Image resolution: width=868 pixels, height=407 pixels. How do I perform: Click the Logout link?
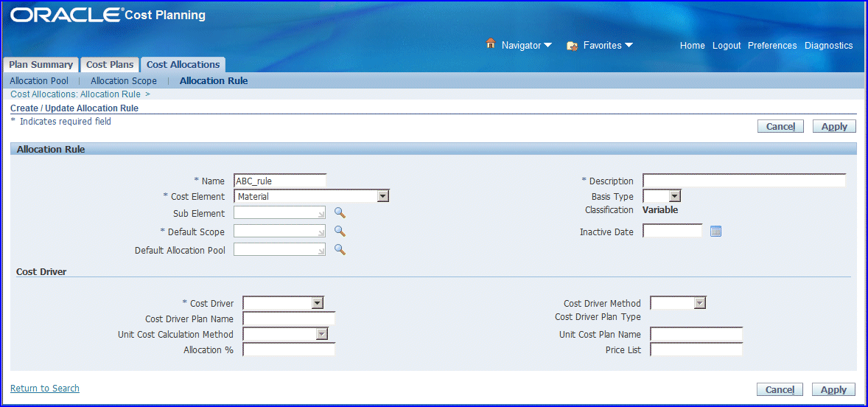tap(727, 46)
